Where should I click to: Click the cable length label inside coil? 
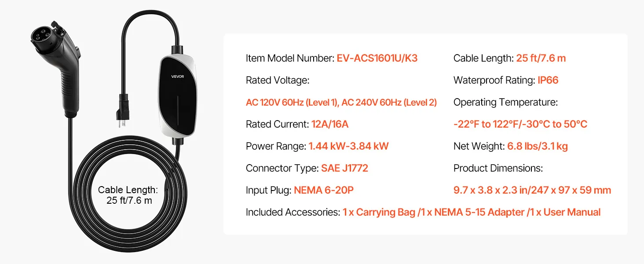pyautogui.click(x=128, y=195)
